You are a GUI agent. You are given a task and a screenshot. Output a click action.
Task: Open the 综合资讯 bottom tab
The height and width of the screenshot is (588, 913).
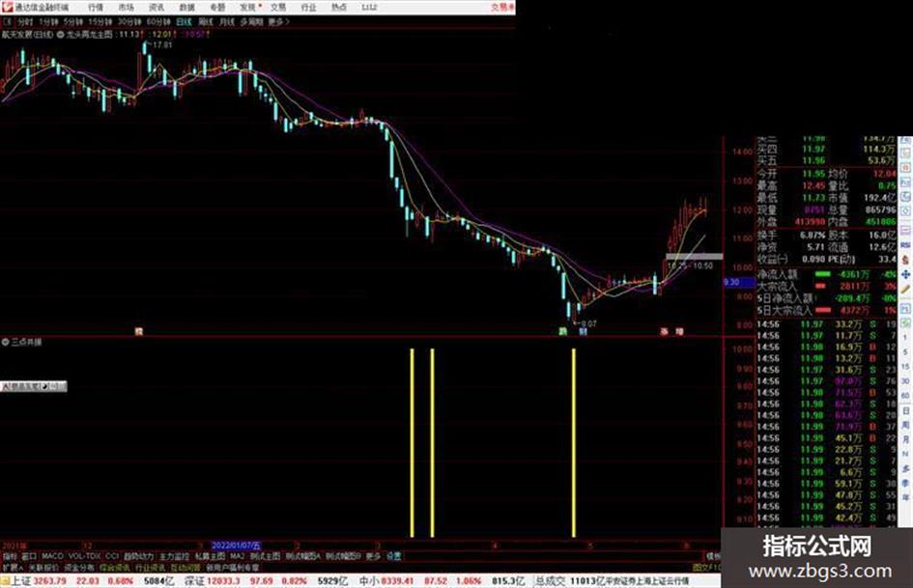point(115,567)
